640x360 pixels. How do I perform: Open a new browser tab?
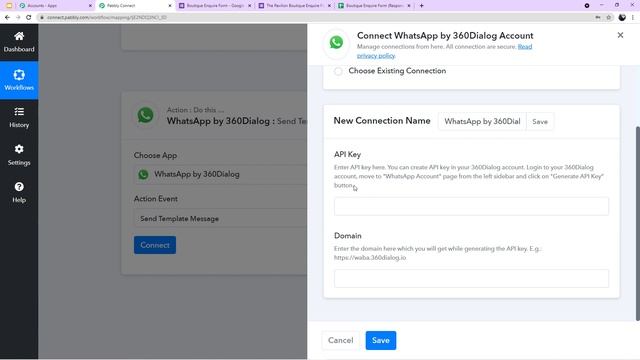click(x=422, y=6)
